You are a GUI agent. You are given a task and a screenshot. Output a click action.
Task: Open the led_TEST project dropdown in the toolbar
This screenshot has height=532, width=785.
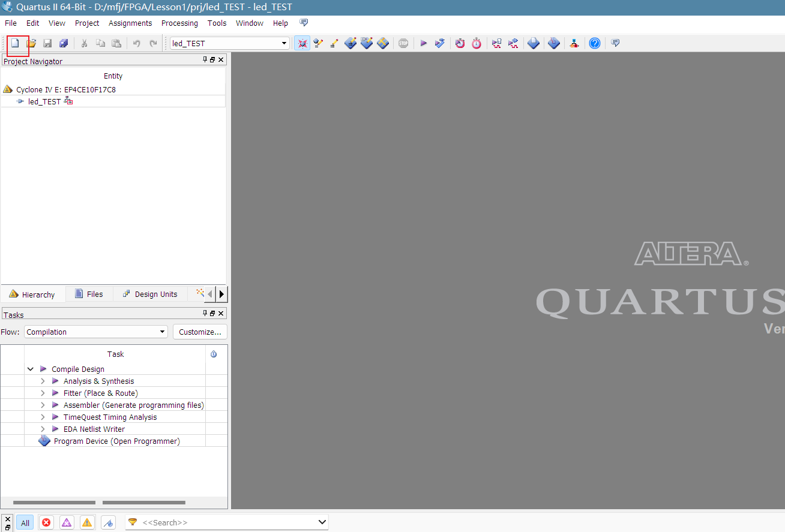(x=284, y=43)
